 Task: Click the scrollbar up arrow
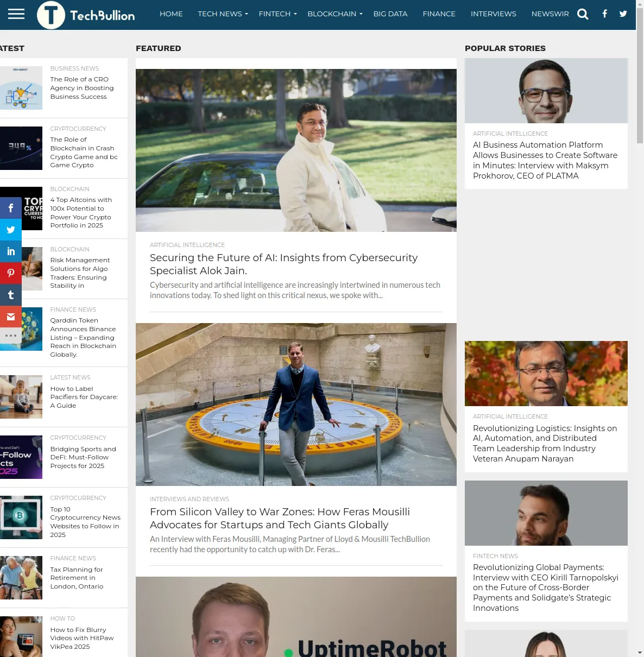point(640,4)
